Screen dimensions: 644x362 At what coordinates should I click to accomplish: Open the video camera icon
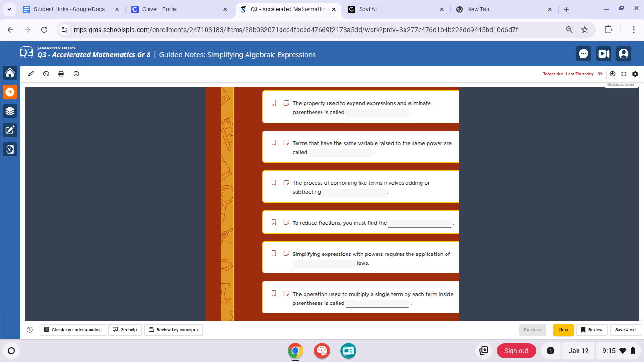(603, 54)
